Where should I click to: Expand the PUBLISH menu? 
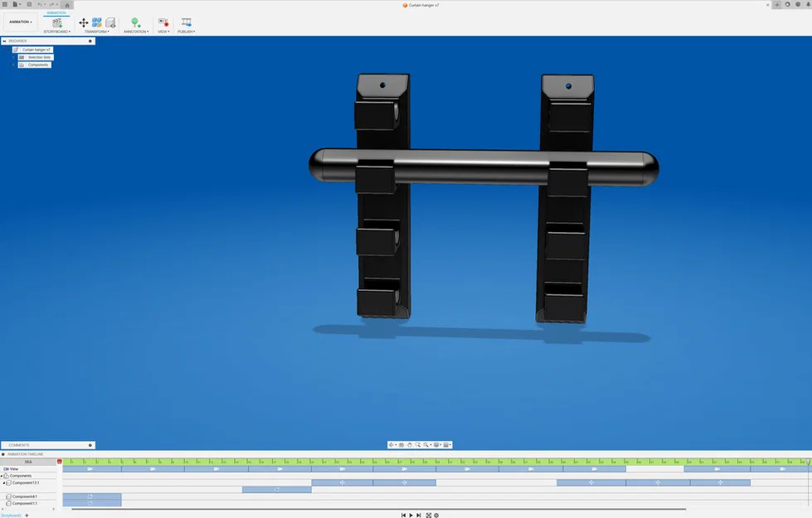coord(187,31)
